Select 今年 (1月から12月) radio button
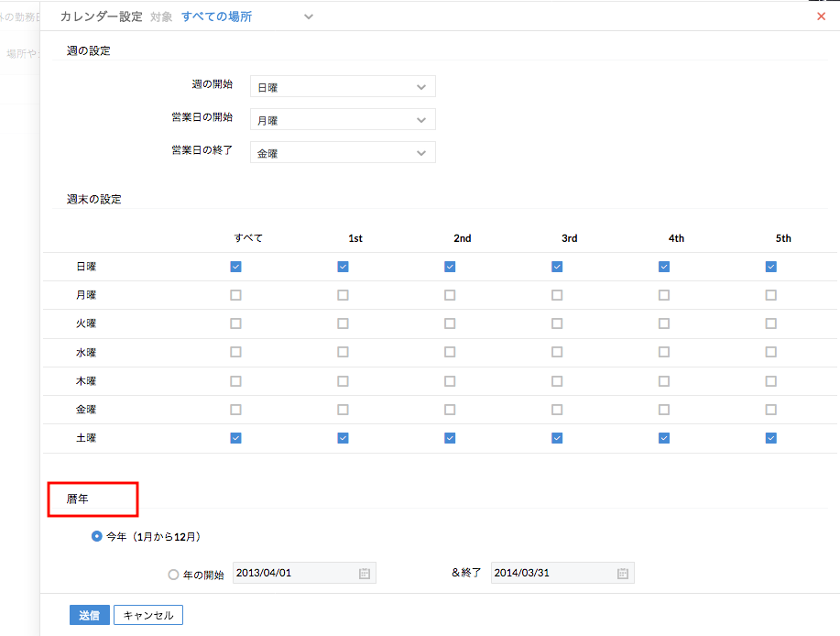840x636 pixels. (97, 537)
